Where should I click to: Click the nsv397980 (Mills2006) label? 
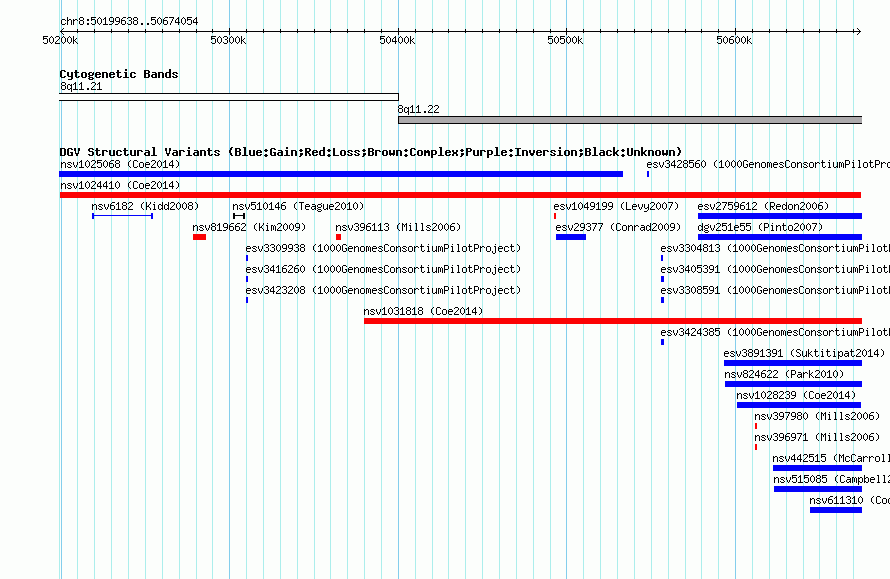(x=817, y=416)
